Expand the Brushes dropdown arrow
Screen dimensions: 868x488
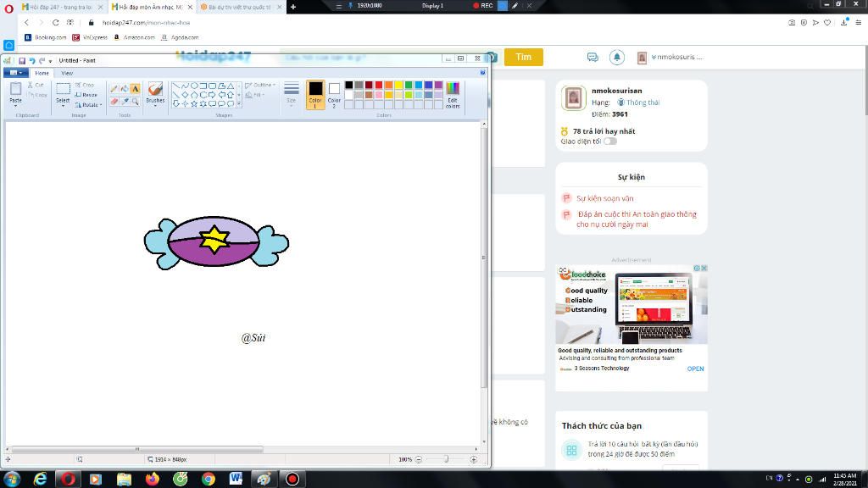(x=155, y=106)
